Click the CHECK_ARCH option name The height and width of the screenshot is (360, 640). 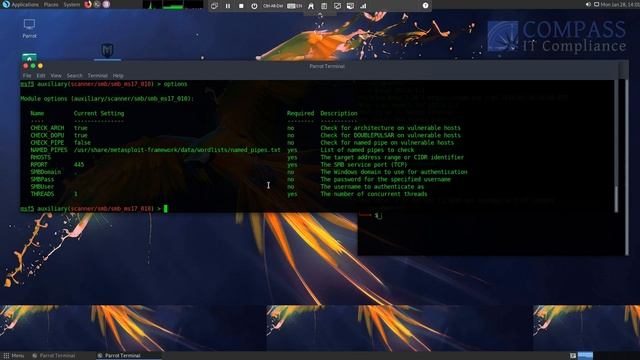(47, 128)
